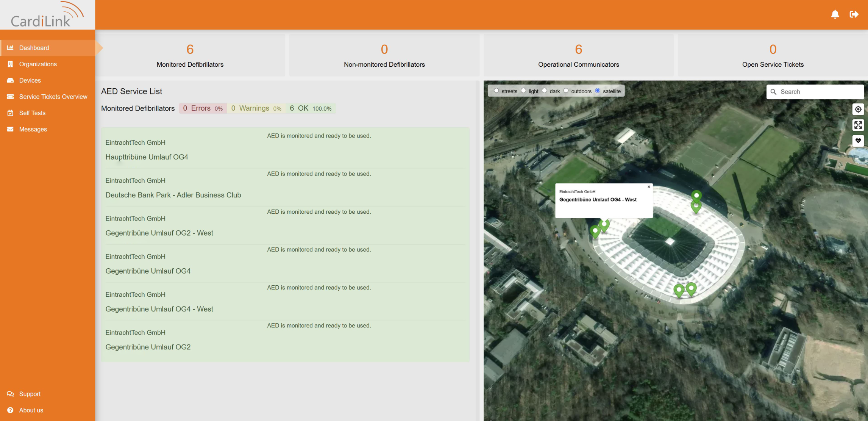Filter list by 0 Warnings badge

pyautogui.click(x=256, y=108)
